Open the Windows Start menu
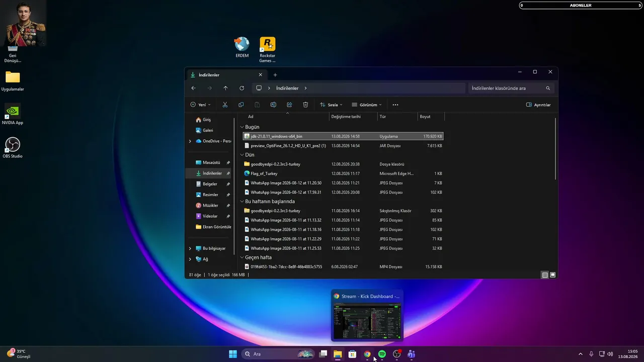This screenshot has width=644, height=362. point(233,354)
